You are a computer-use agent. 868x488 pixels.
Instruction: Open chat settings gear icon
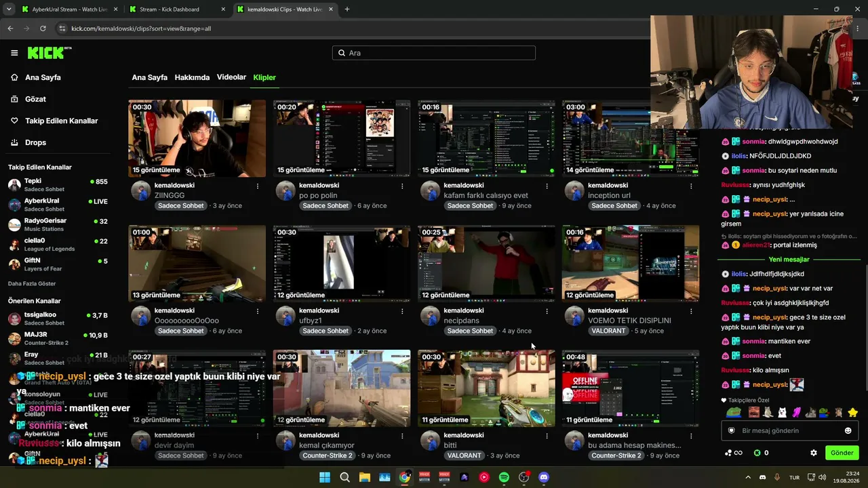(x=814, y=453)
